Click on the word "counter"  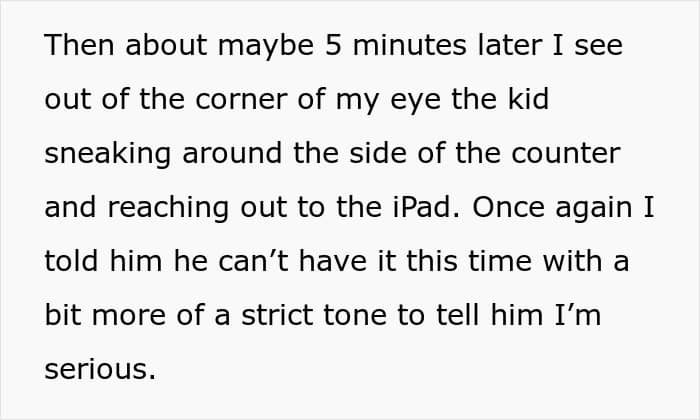pos(566,154)
